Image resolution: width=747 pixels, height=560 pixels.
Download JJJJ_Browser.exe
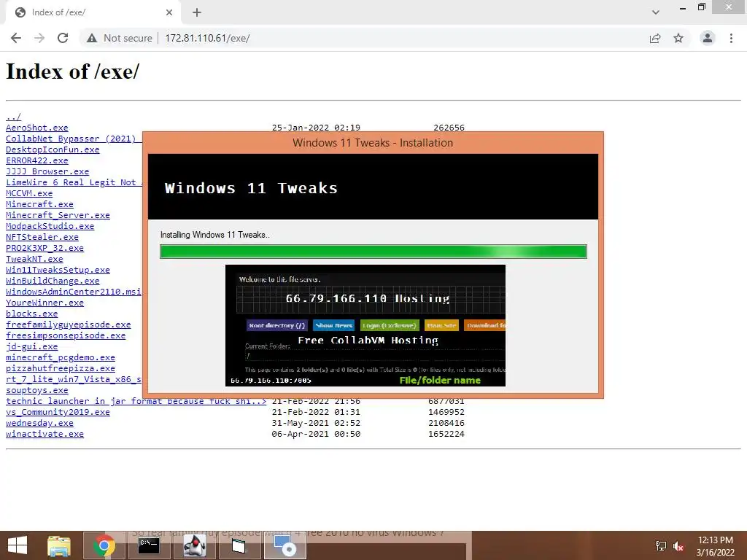pos(47,171)
